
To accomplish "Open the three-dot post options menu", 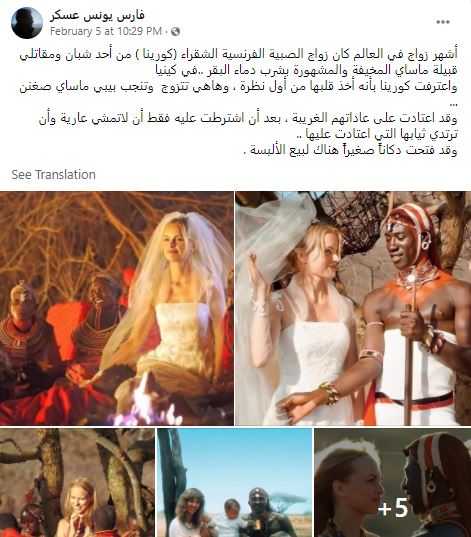I will point(443,22).
